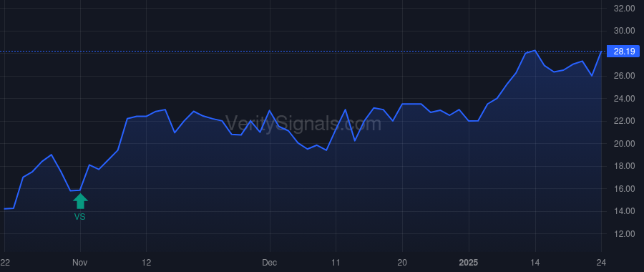644x272 pixels.
Task: Click the 12.00 price axis label
Action: click(x=624, y=234)
